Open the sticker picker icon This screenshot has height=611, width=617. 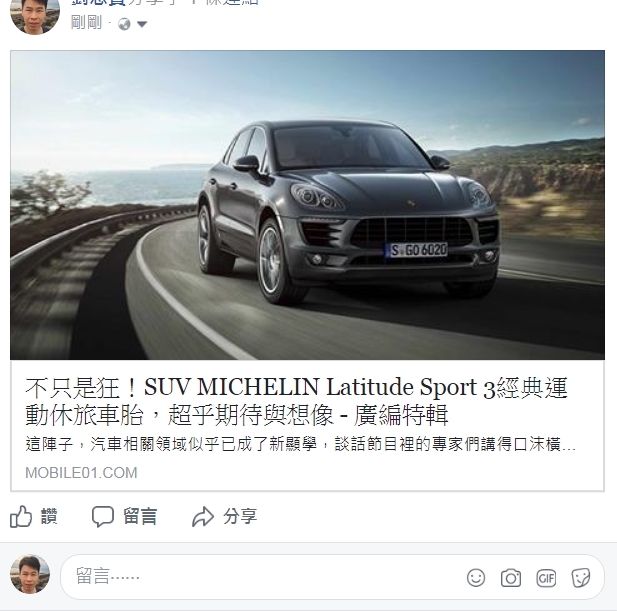coord(581,578)
